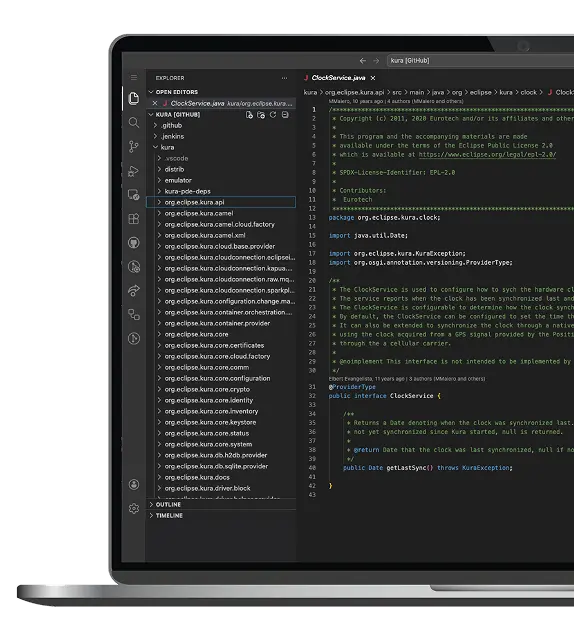The width and height of the screenshot is (574, 642).
Task: Click 'main' in the breadcrumb path
Action: click(x=417, y=93)
